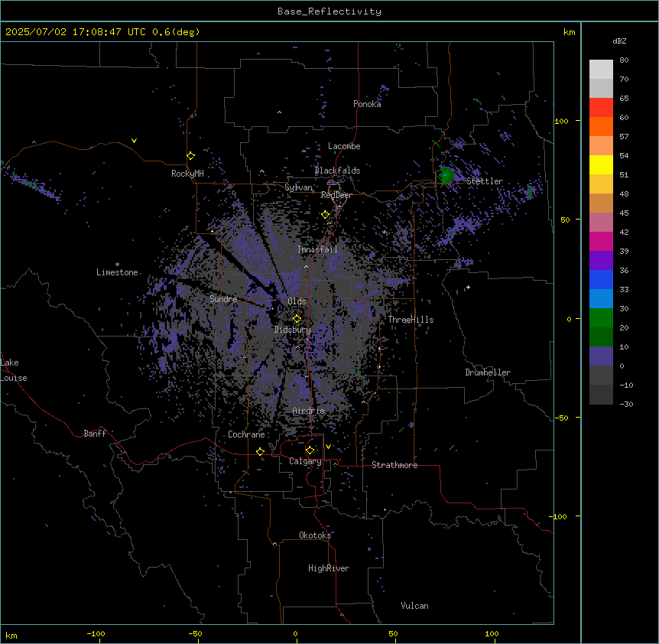Click the -100 tick label on the bottom axis
This screenshot has width=659, height=644.
[x=96, y=633]
